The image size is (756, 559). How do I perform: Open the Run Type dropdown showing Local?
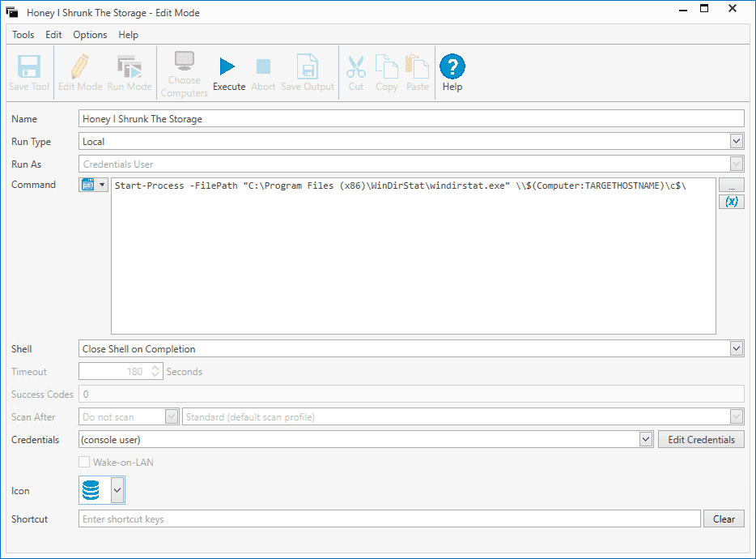(737, 141)
